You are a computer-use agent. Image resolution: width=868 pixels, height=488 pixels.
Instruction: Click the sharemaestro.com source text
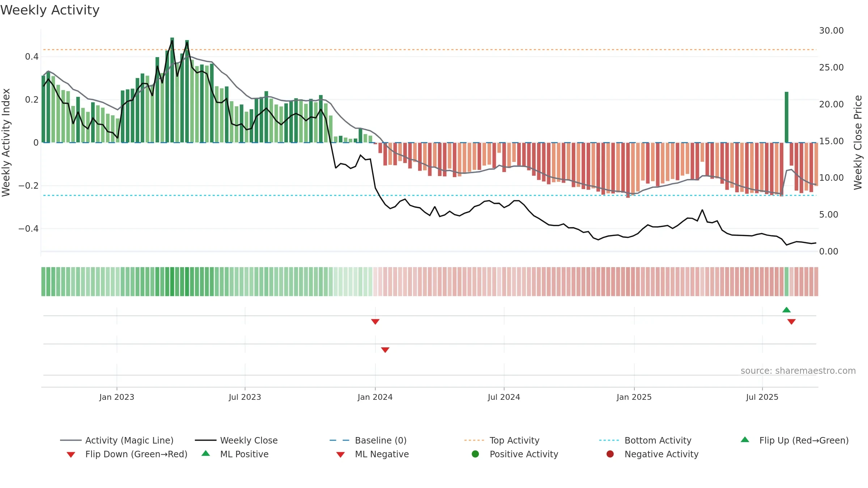798,371
